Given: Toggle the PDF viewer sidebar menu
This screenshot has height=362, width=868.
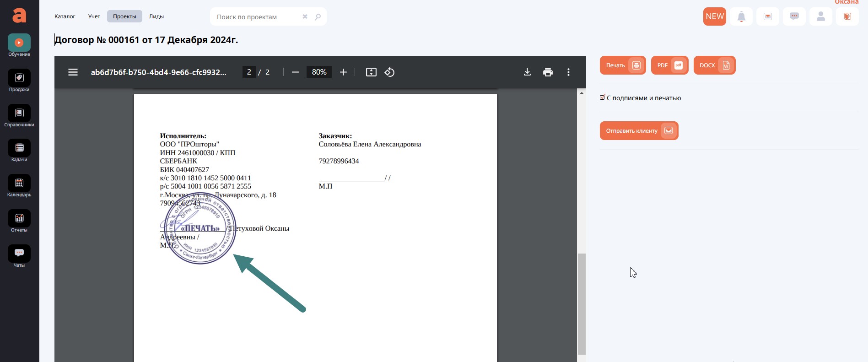Looking at the screenshot, I should (73, 72).
